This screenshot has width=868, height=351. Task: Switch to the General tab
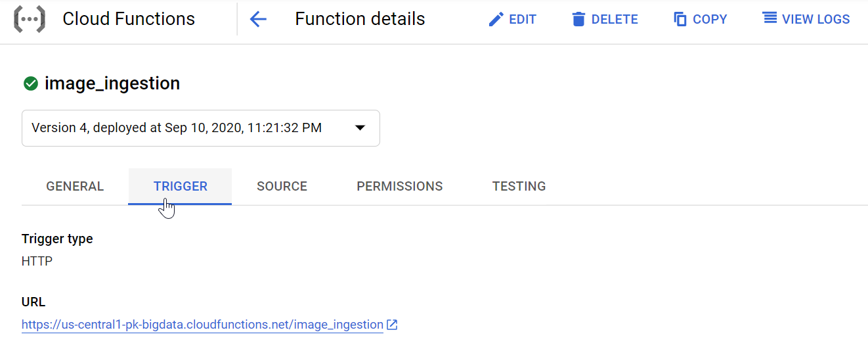pyautogui.click(x=75, y=186)
